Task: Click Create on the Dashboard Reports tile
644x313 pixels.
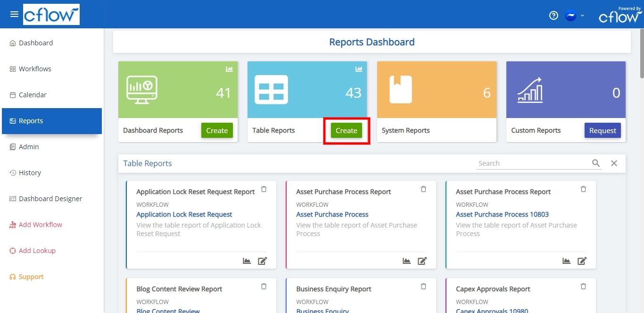Action: click(x=217, y=130)
